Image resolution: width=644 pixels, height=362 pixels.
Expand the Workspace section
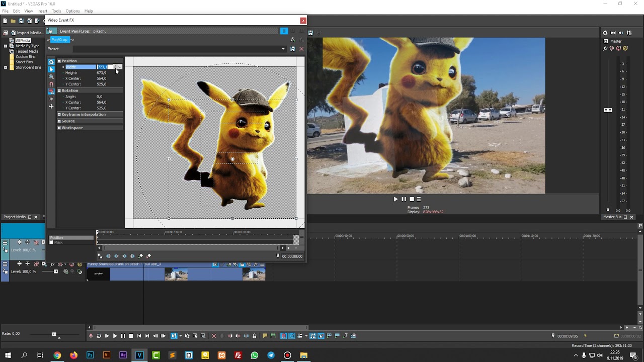(x=59, y=128)
